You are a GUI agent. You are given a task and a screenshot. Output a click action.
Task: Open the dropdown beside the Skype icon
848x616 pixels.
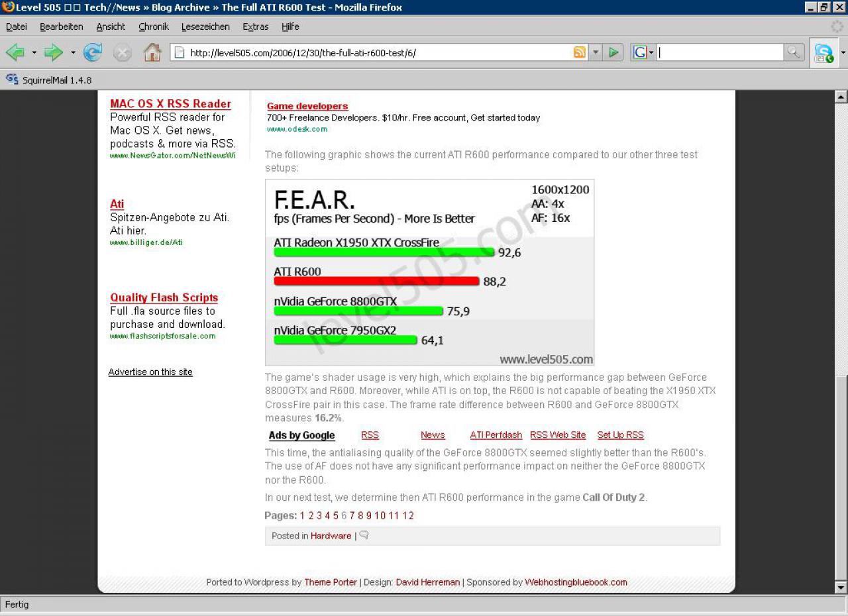point(843,53)
